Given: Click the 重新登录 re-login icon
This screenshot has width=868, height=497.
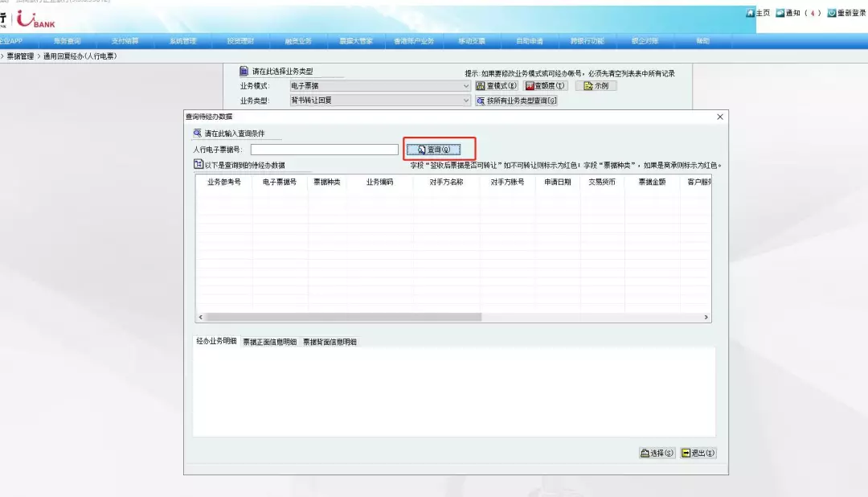Looking at the screenshot, I should click(x=832, y=13).
